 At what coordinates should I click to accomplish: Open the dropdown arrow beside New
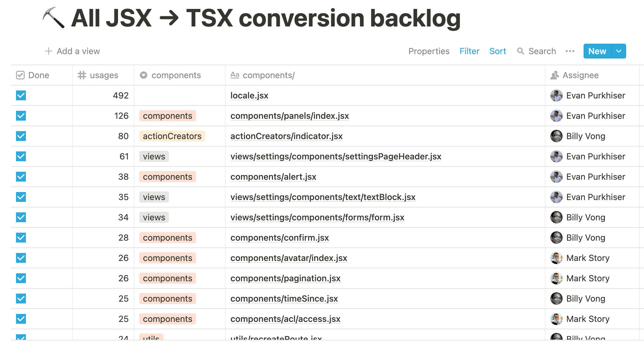pos(618,51)
